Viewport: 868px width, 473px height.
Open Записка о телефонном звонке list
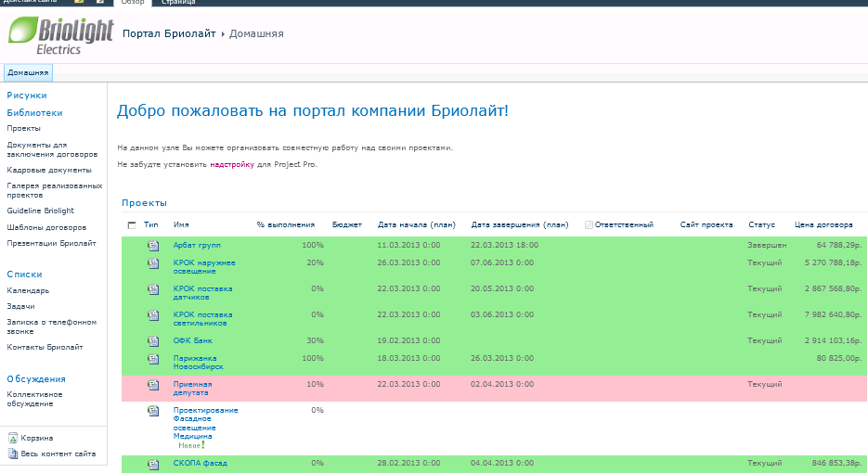pyautogui.click(x=51, y=326)
